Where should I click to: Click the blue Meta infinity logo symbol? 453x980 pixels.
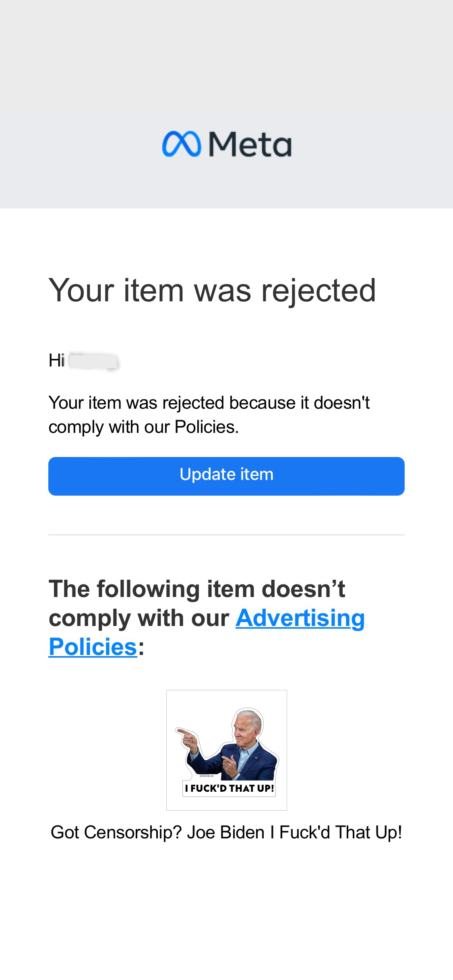pyautogui.click(x=181, y=144)
